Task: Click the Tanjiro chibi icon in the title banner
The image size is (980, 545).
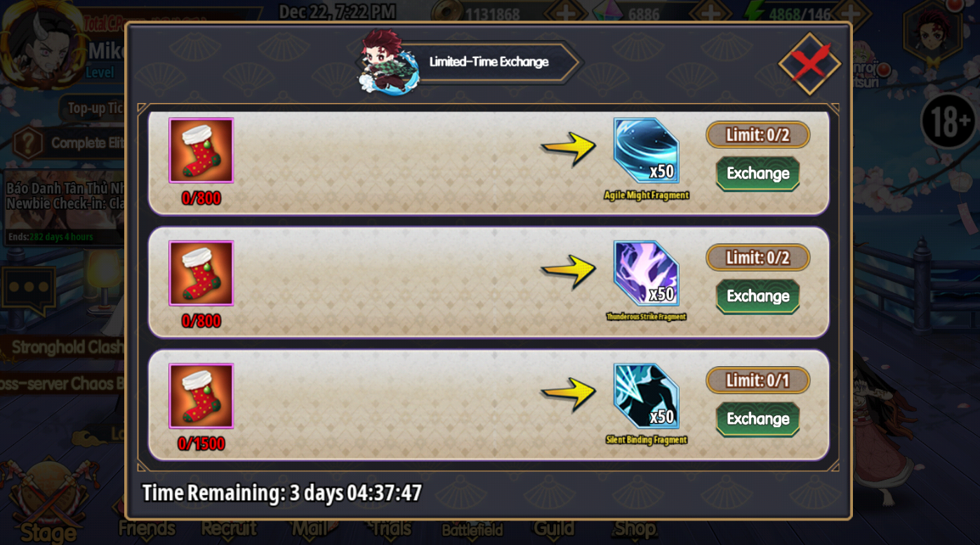Action: point(386,61)
